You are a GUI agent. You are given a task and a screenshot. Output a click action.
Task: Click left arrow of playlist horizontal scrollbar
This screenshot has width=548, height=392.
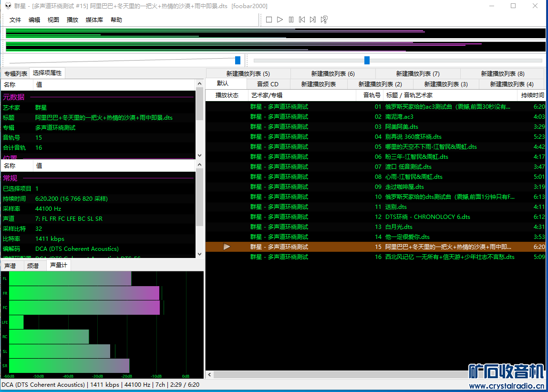pos(209,374)
